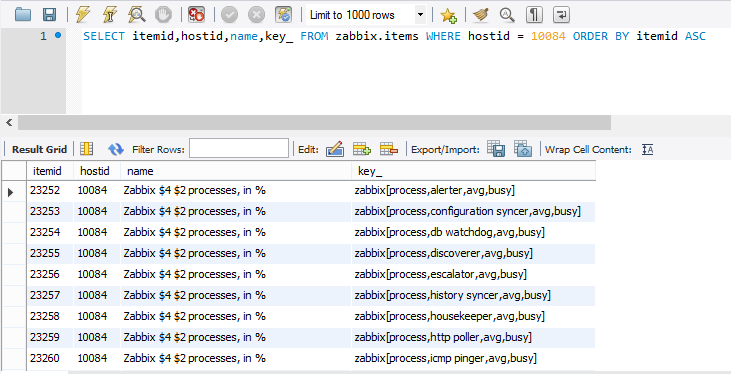The width and height of the screenshot is (731, 374).
Task: Place cursor on SELECT keyword in editor
Action: point(104,36)
